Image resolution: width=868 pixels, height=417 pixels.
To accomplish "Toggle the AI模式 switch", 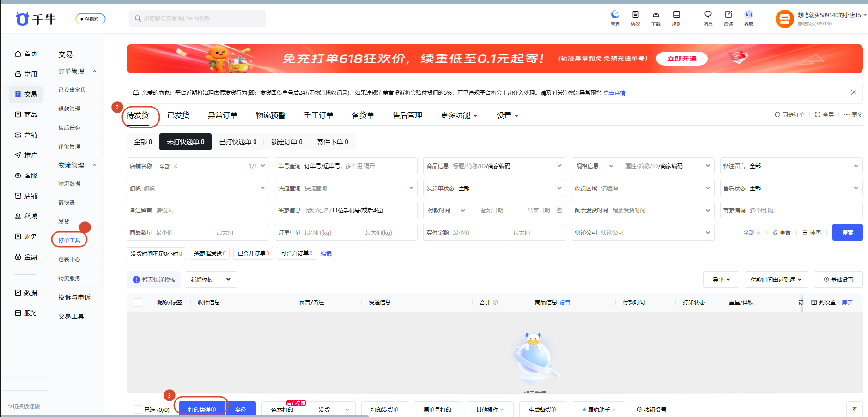I will click(91, 19).
